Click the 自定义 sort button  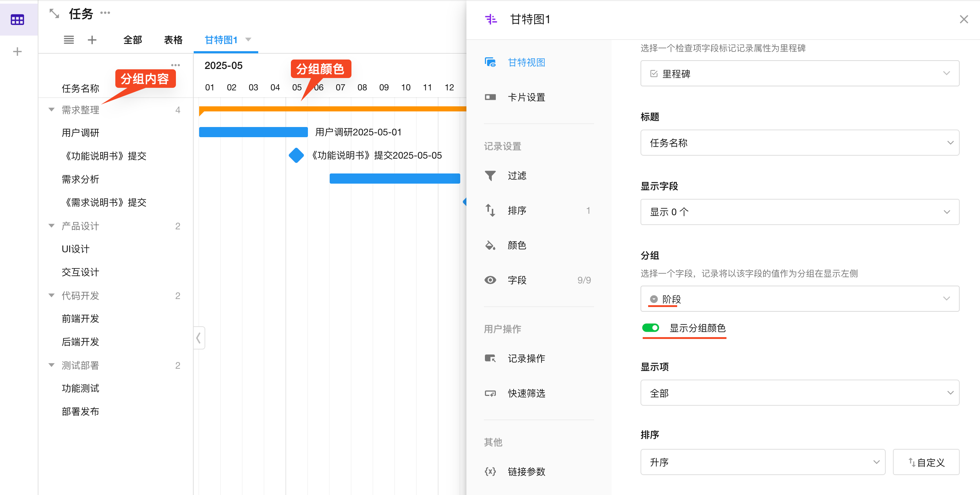pyautogui.click(x=926, y=462)
